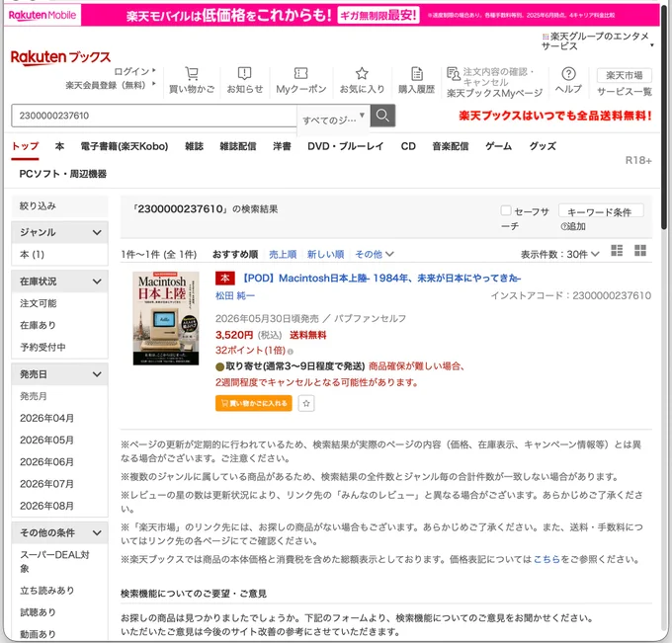Add the book to favorites with star button
The height and width of the screenshot is (643, 672).
[x=306, y=403]
